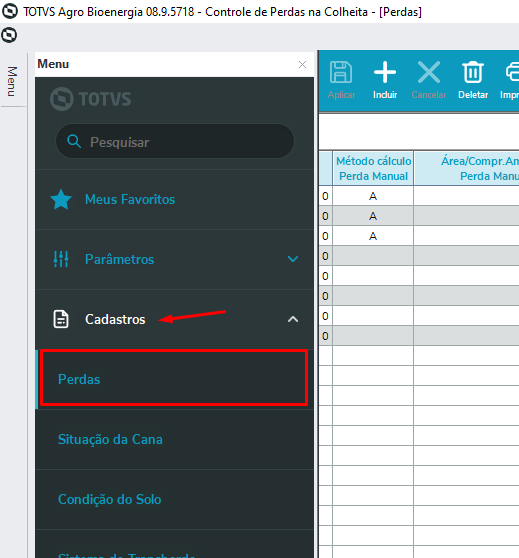Click the document icon beside Cadastros
Screen dimensions: 519x558
coord(61,319)
